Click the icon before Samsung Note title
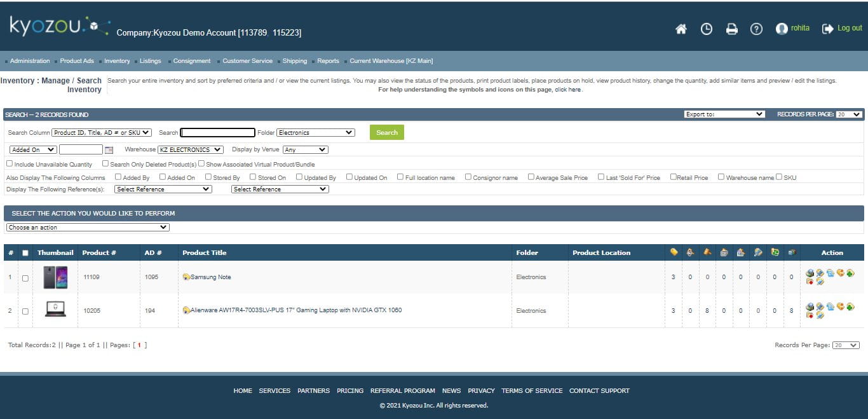The width and height of the screenshot is (868, 419). point(186,277)
